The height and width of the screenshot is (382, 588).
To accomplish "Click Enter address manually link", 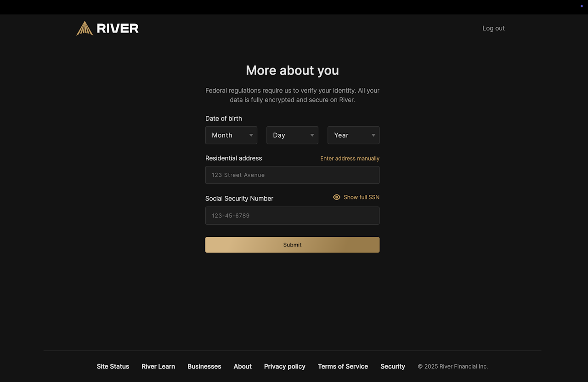I will [350, 159].
